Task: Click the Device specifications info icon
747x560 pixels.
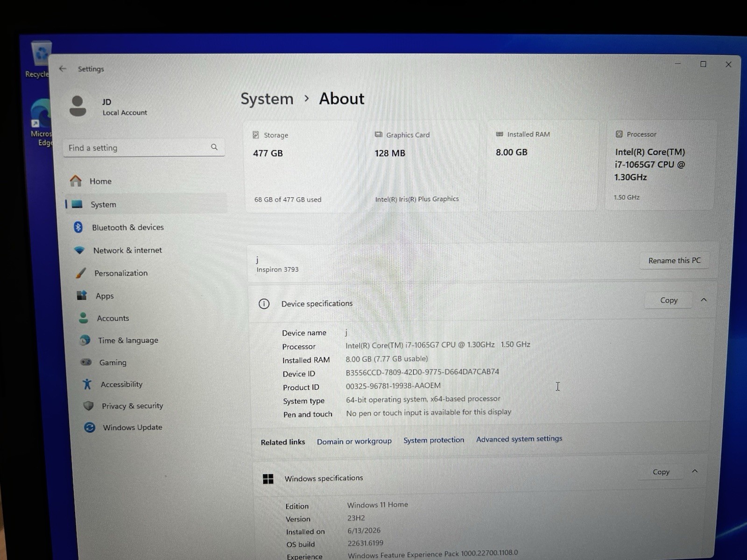Action: (264, 304)
